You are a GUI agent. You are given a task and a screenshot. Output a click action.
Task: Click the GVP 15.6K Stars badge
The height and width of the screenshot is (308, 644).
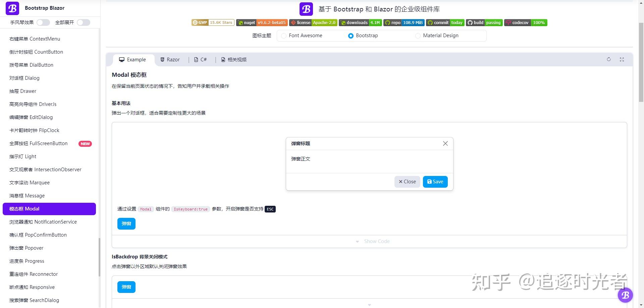coord(213,22)
